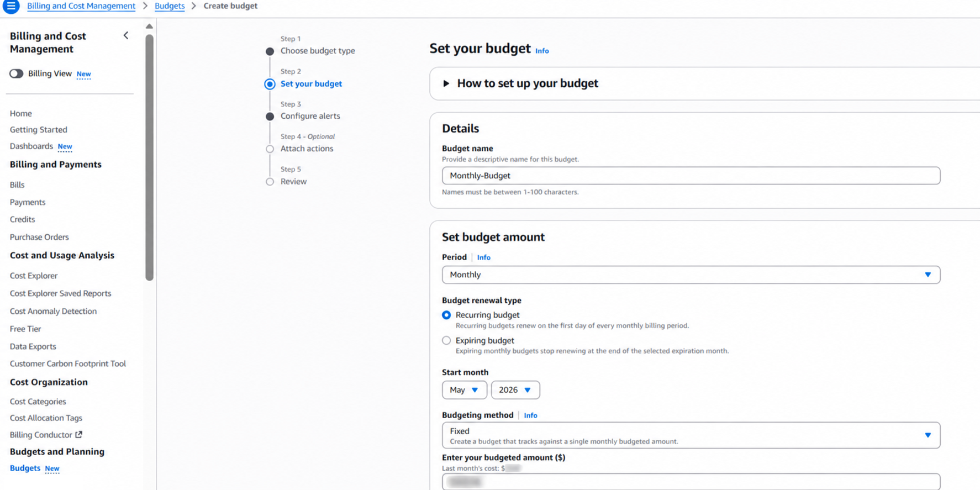Open Cost Explorer Saved Reports
Viewport: 980px width, 490px height.
point(61,293)
